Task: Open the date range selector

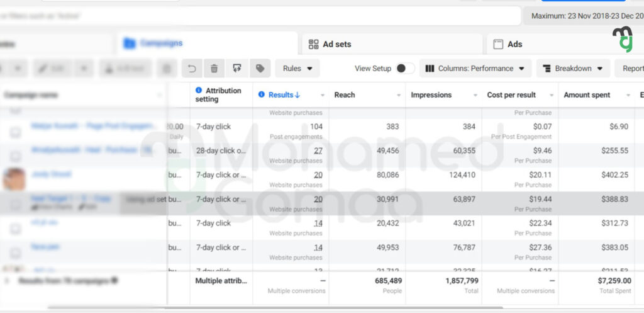Action: 585,16
